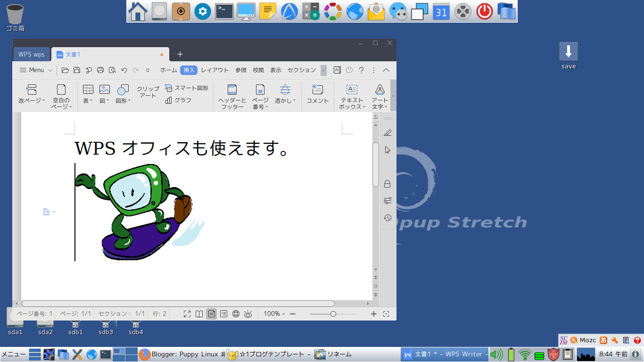Screen dimensions: 644x362
Task: Open the 参照 ribbon tab
Action: pos(241,70)
